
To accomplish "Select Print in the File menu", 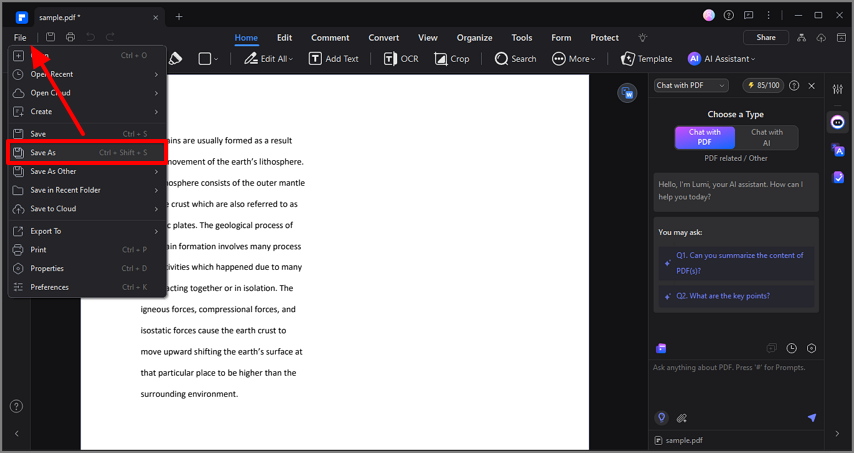I will coord(87,249).
